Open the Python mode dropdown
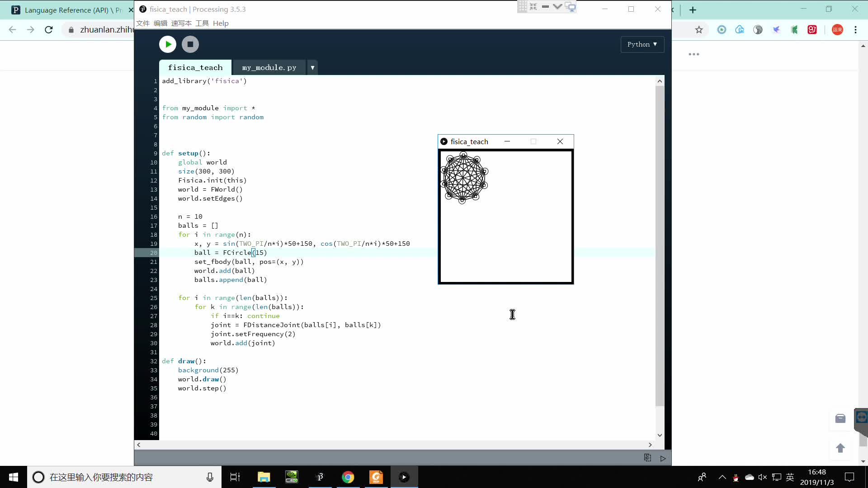The width and height of the screenshot is (868, 488). coord(642,44)
